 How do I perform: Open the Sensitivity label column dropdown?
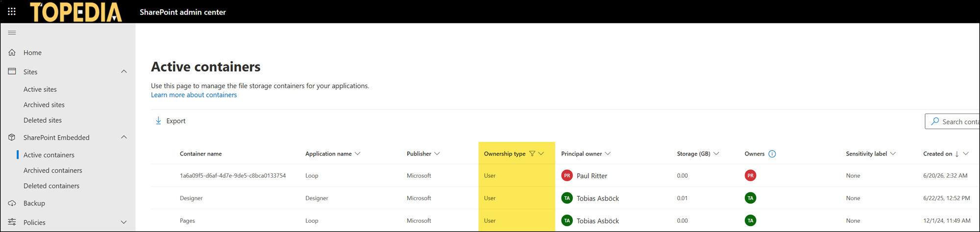pos(893,154)
